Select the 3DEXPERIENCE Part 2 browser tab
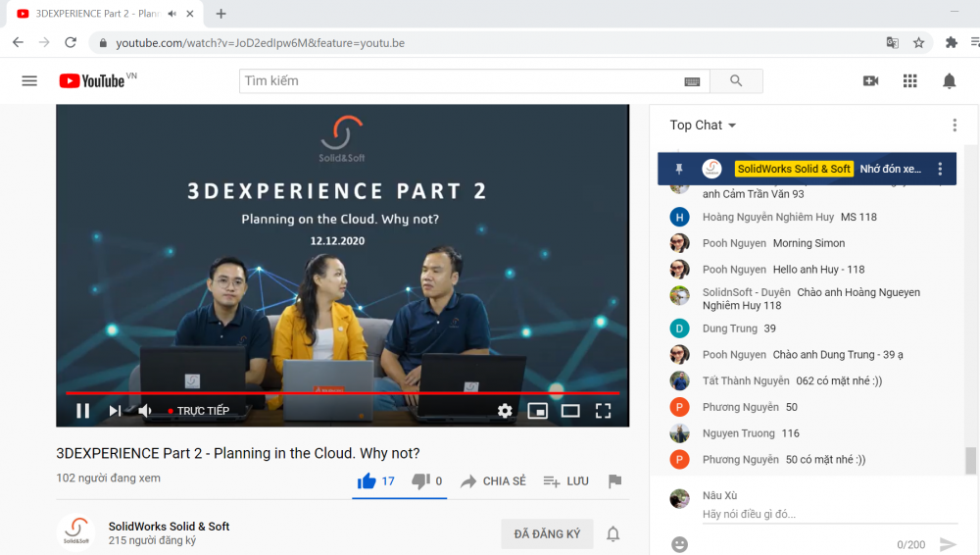This screenshot has width=980, height=555. click(x=105, y=14)
